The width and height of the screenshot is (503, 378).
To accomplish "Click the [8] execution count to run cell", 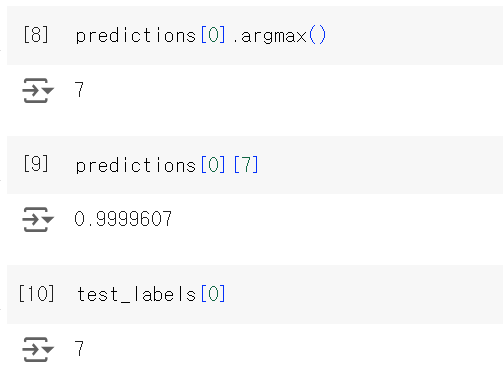I will [x=36, y=35].
